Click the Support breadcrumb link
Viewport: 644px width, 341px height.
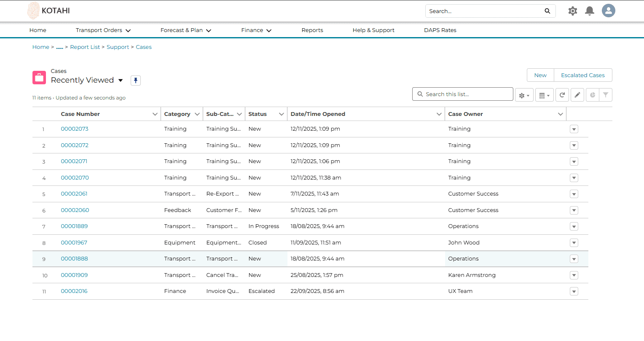[x=118, y=47]
